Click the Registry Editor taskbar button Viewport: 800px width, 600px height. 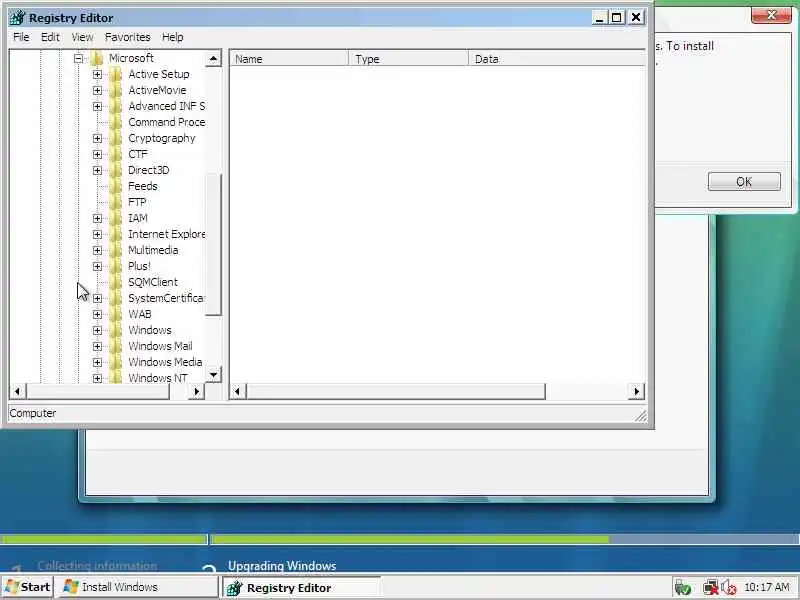301,588
